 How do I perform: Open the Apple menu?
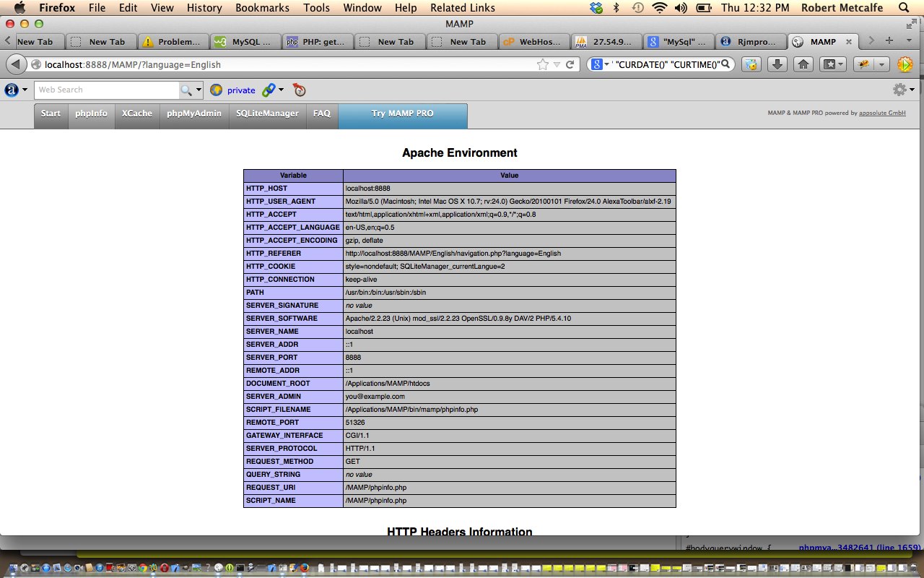(19, 8)
